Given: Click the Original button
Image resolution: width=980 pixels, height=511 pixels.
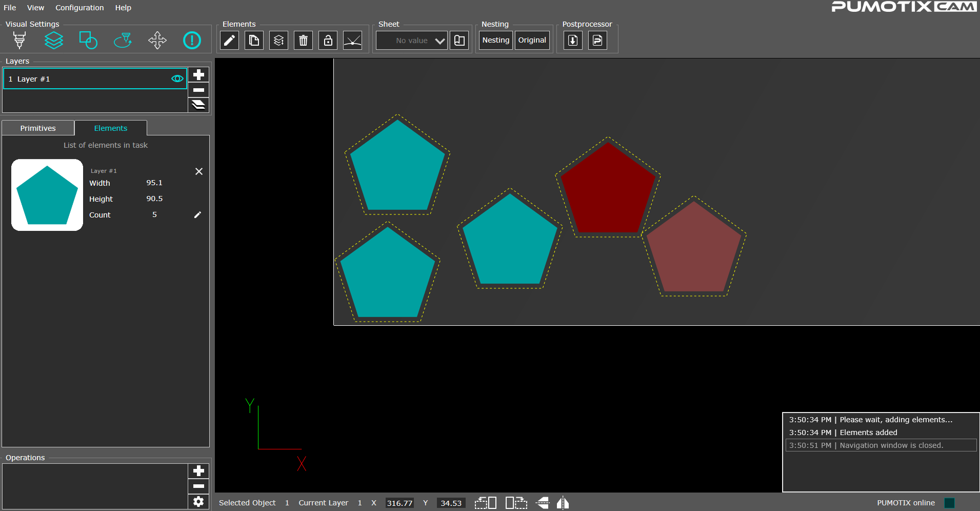Looking at the screenshot, I should pos(532,40).
